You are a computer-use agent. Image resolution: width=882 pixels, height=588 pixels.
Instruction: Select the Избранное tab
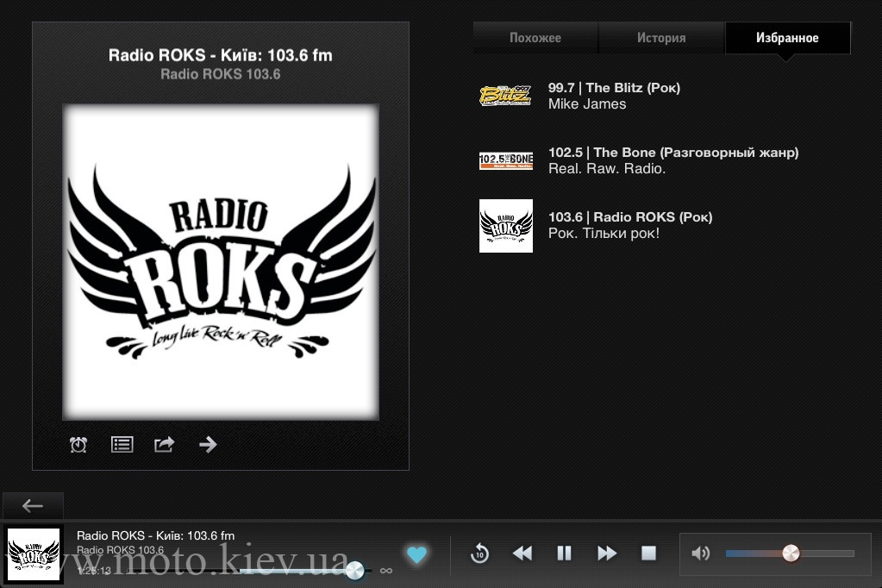tap(787, 38)
